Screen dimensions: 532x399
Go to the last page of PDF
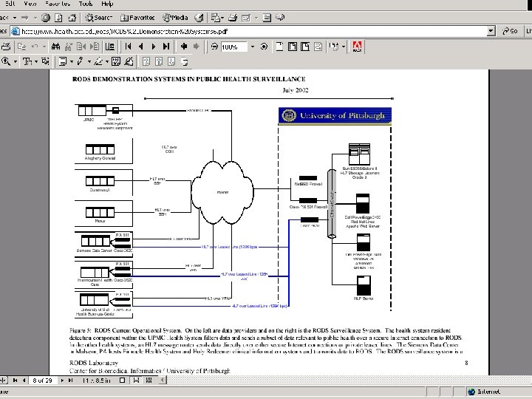coord(166,47)
